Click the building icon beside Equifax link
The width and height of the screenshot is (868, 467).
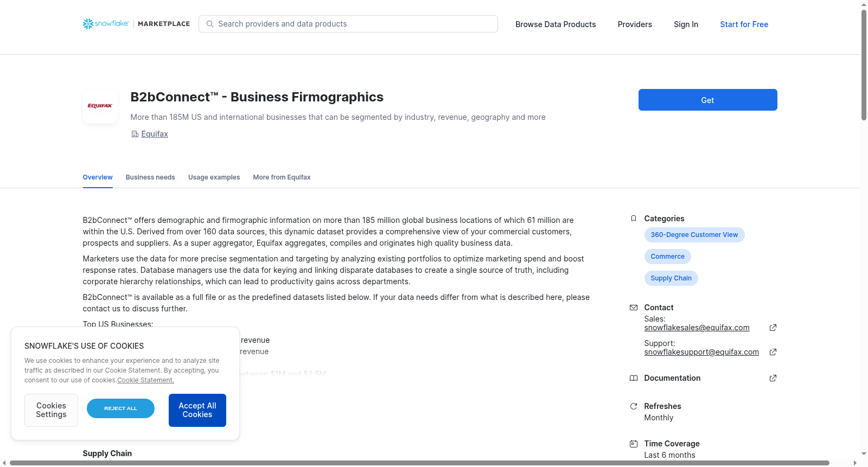(135, 134)
